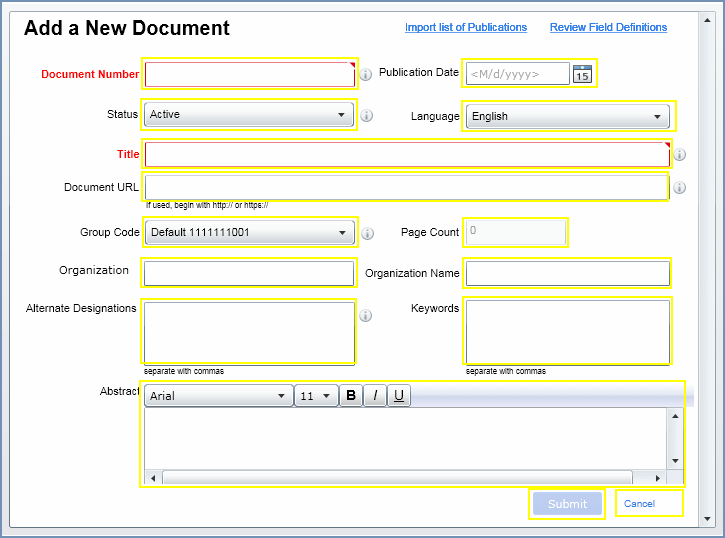
Task: Open the Publication Date calendar picker
Action: pos(582,73)
